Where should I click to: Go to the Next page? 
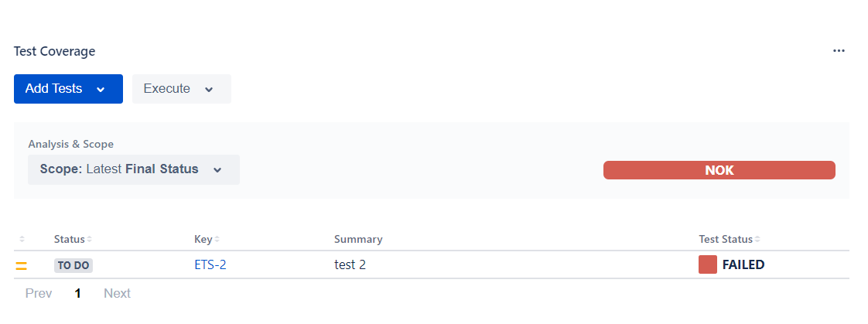coord(117,294)
